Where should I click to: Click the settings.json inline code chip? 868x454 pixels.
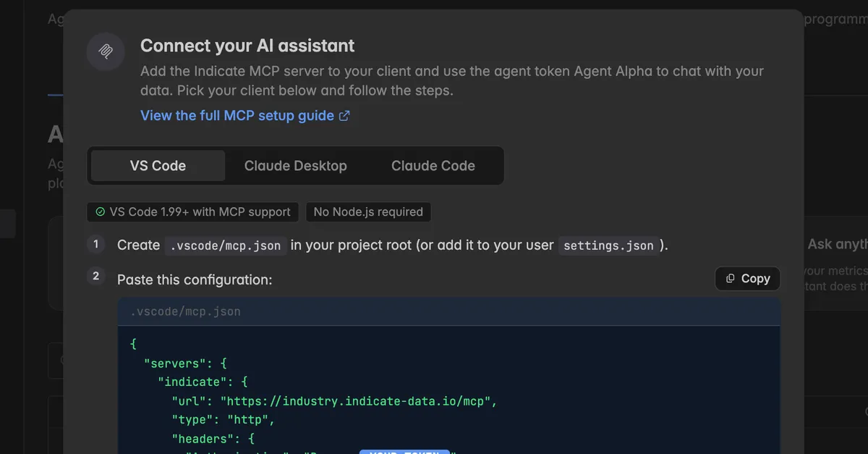coord(608,245)
